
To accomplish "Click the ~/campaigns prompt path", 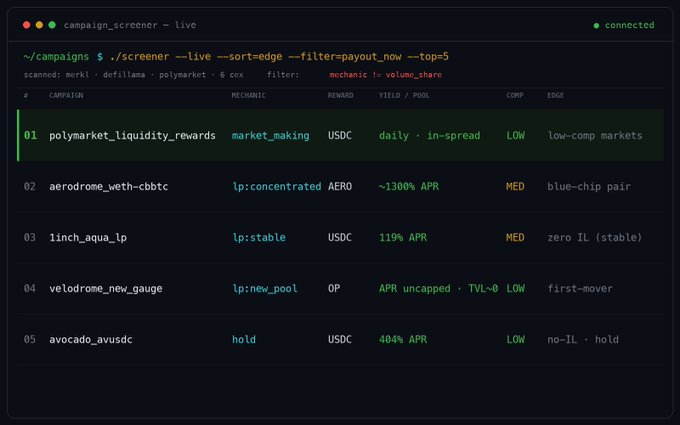I will (56, 56).
